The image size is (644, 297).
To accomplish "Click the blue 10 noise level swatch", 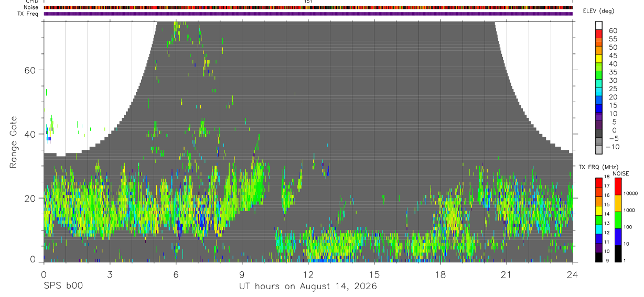I will point(618,237).
